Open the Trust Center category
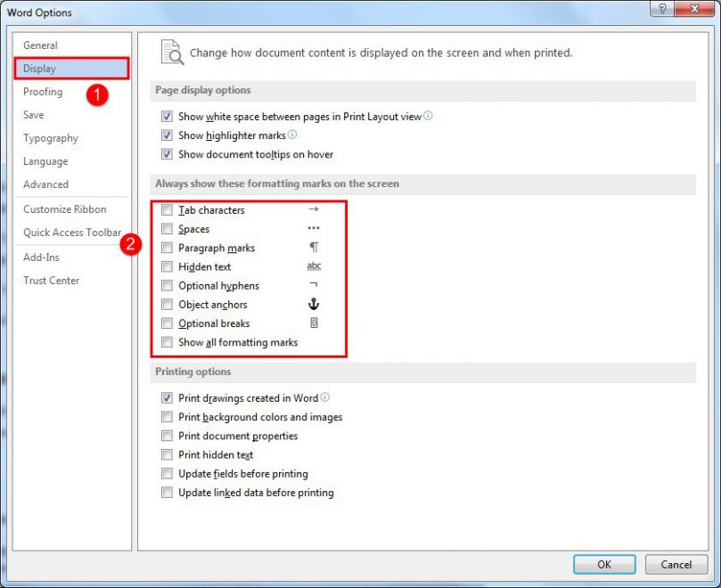 [51, 280]
